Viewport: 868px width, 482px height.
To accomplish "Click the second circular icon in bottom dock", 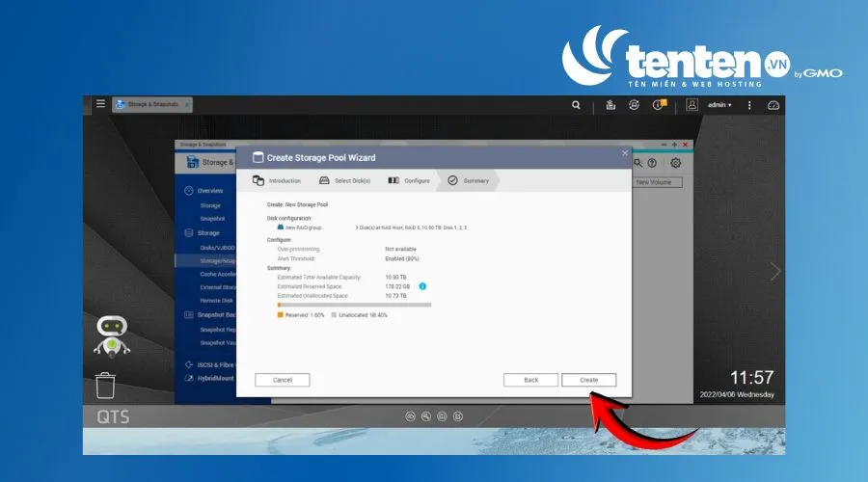I will 426,416.
